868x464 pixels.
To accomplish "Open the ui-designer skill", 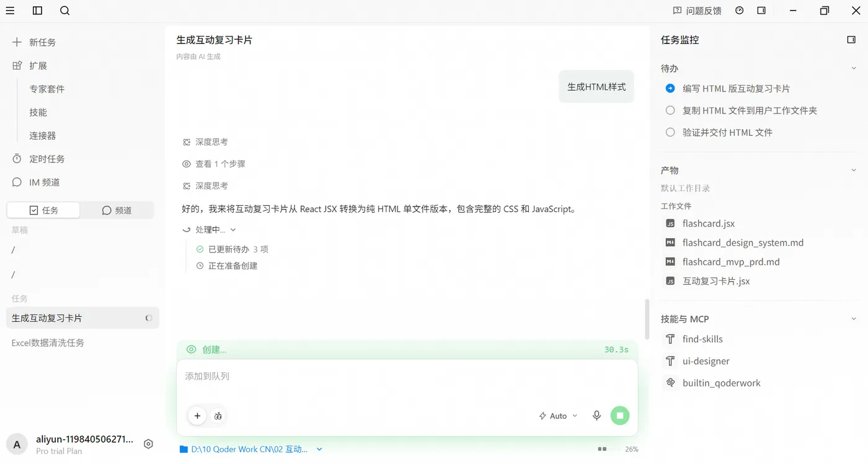I will pyautogui.click(x=706, y=361).
